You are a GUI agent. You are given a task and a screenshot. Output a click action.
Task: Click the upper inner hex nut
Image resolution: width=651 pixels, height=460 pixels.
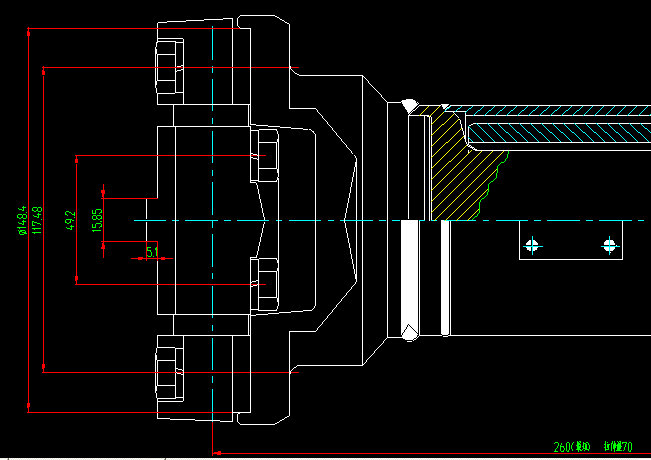point(266,156)
